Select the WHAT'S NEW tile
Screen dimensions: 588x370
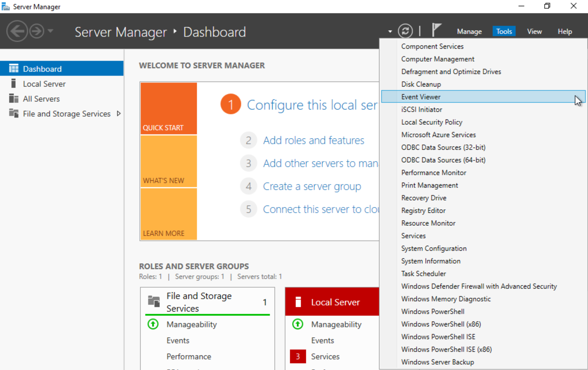(x=169, y=161)
